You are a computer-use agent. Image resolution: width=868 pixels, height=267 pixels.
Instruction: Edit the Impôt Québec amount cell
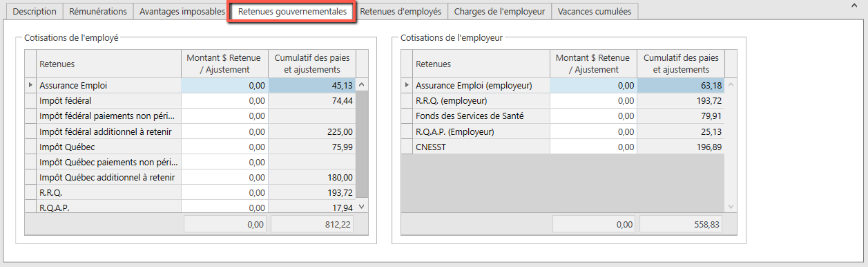(x=224, y=147)
